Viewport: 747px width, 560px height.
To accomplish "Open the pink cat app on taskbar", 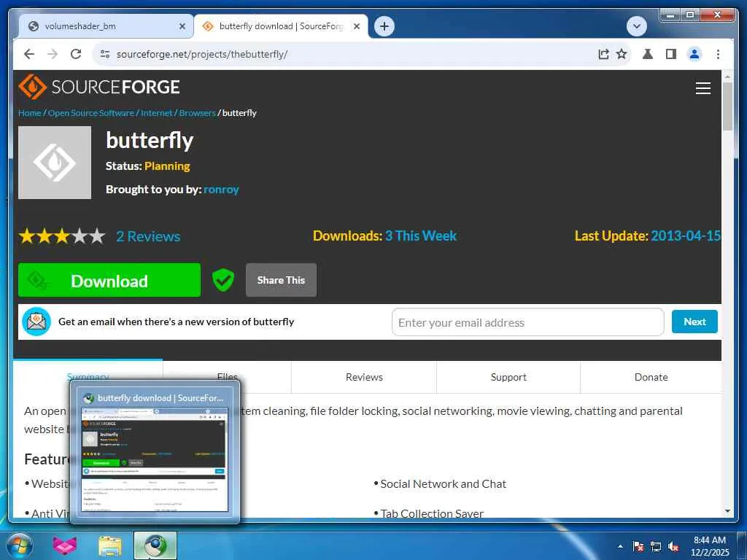I will click(65, 545).
